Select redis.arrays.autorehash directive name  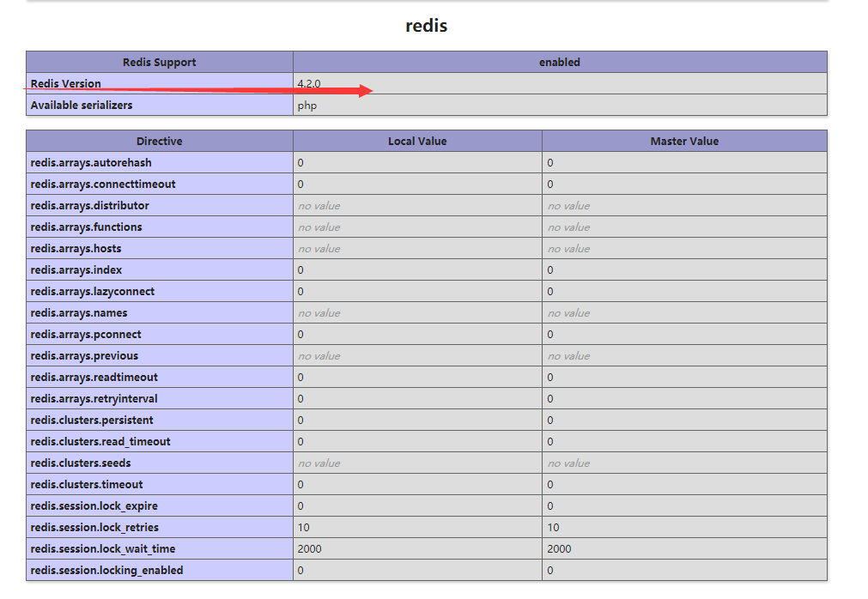[91, 162]
